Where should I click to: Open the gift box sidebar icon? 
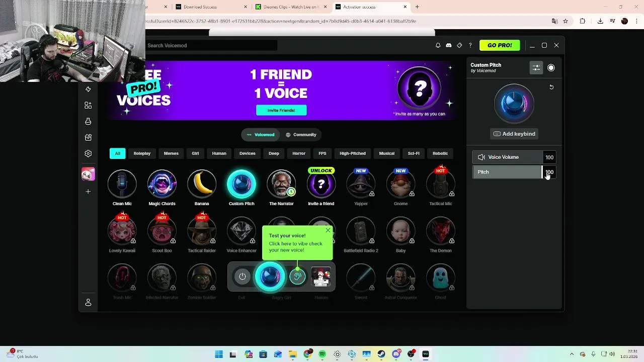coord(88,137)
